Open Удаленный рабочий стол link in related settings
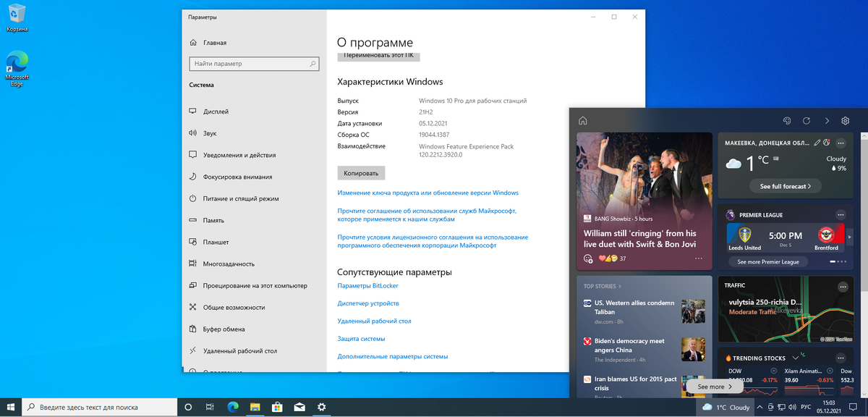The image size is (868, 417). coord(374,321)
